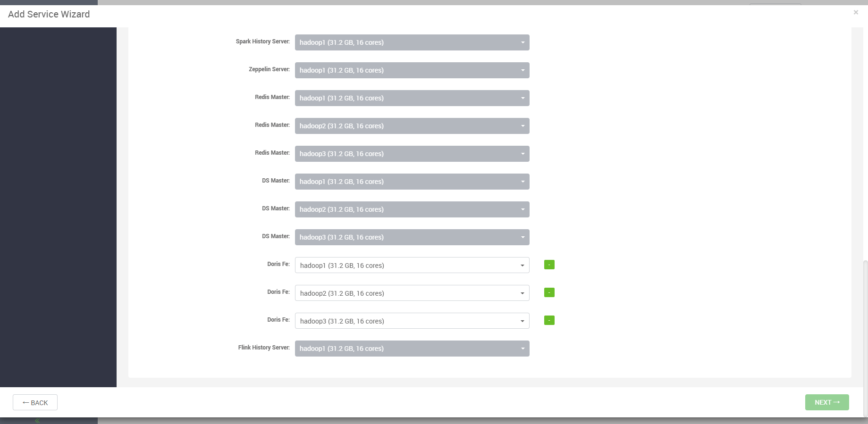This screenshot has width=868, height=424.
Task: Open the Flink History Server host dropdown
Action: pos(412,349)
